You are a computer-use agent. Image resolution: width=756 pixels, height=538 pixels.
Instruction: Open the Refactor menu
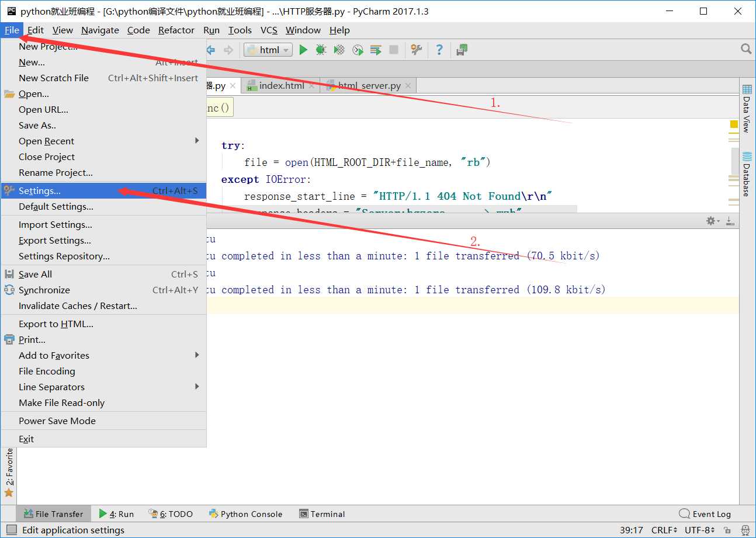(x=176, y=30)
